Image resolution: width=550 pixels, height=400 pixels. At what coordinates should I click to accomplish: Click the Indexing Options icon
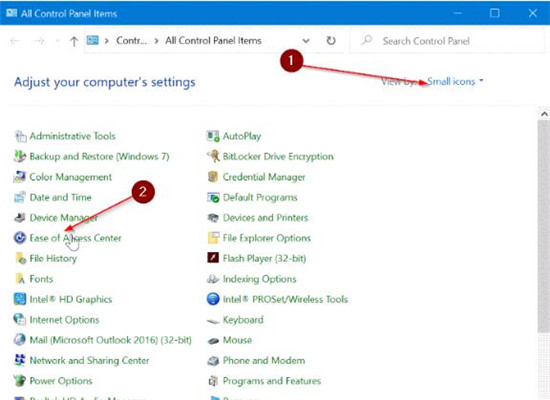[x=213, y=279]
